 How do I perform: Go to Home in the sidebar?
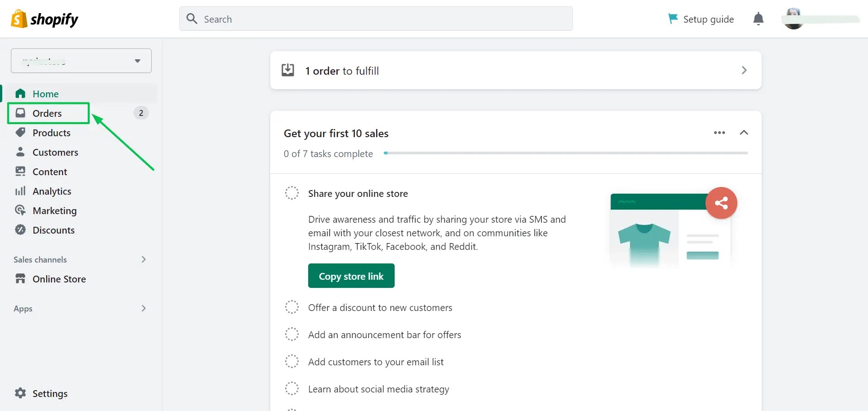coord(45,94)
